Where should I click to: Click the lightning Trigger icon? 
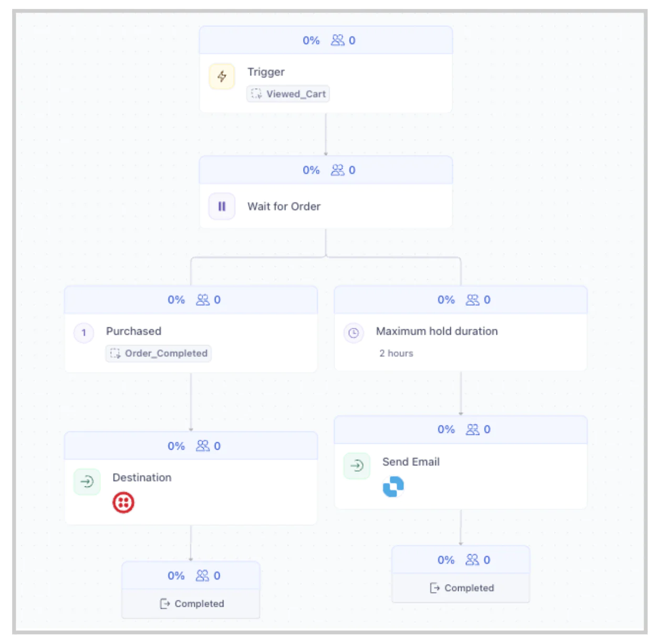[x=221, y=76]
